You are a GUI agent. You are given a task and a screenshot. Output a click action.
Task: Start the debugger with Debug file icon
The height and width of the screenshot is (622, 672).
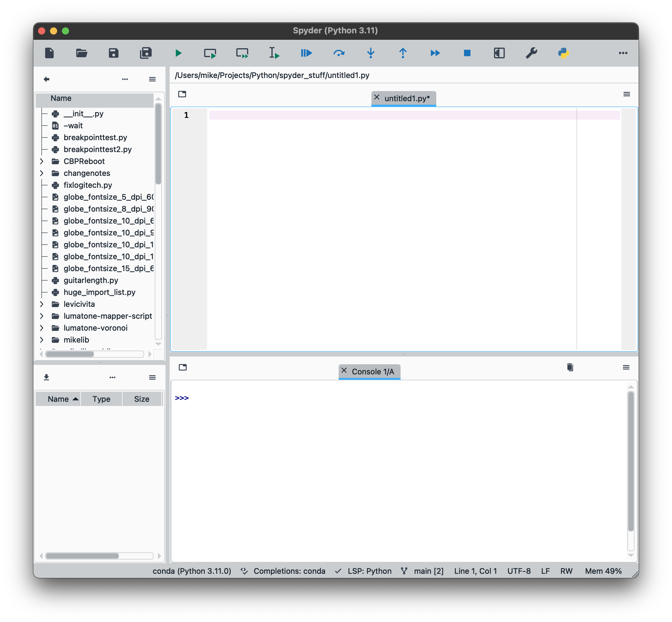tap(306, 53)
